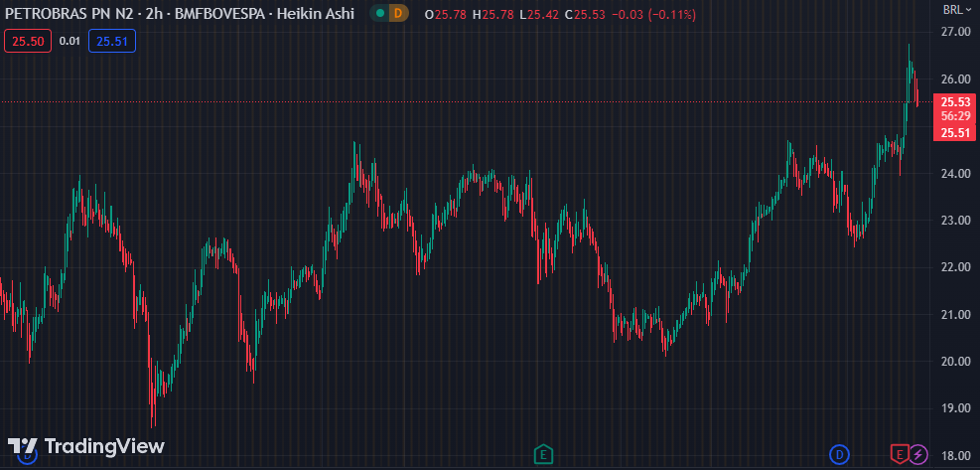Viewport: 980px width, 470px height.
Task: Click the orange D delayed-data badge
Action: [x=399, y=13]
